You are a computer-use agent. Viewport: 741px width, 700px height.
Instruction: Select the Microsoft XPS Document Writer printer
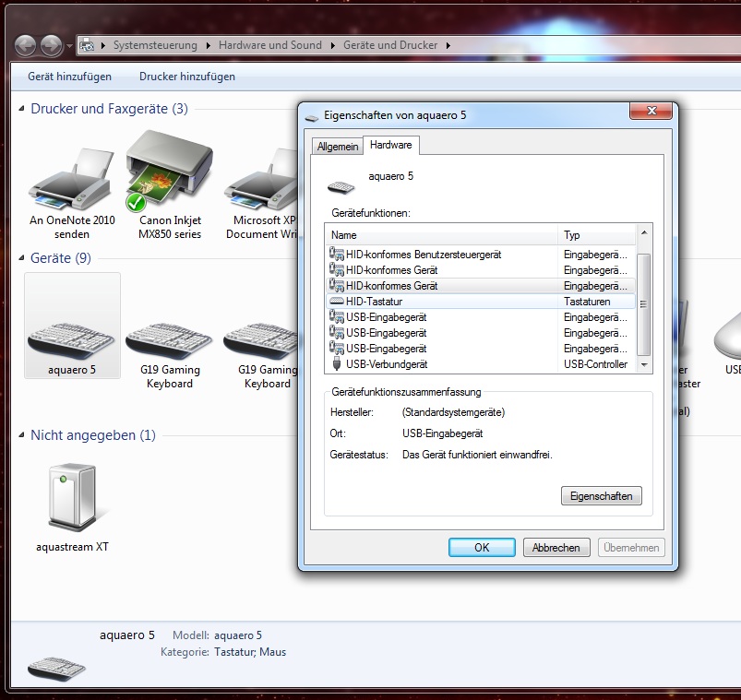(262, 183)
